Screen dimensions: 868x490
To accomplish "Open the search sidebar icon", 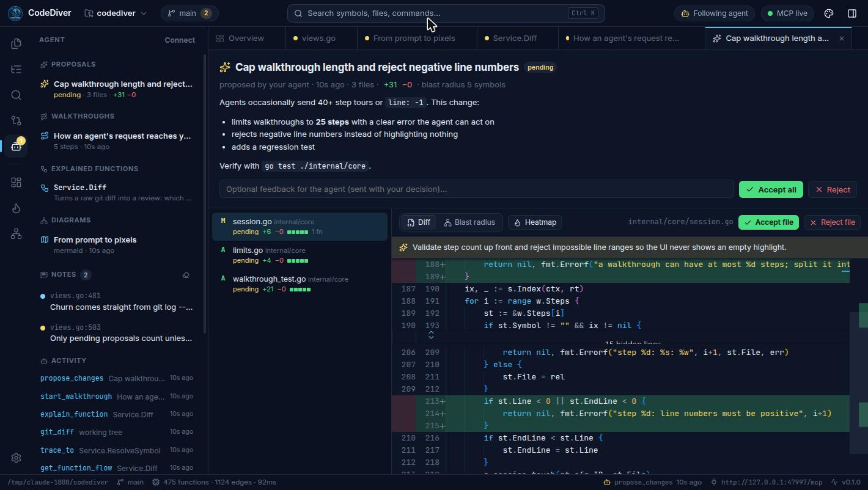I will coord(17,95).
